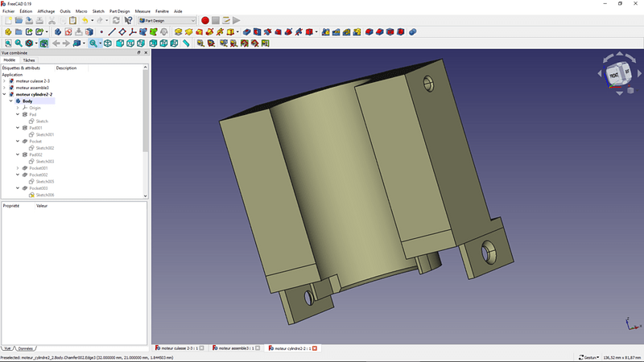Create a new body icon
The image size is (644, 362).
[58, 32]
